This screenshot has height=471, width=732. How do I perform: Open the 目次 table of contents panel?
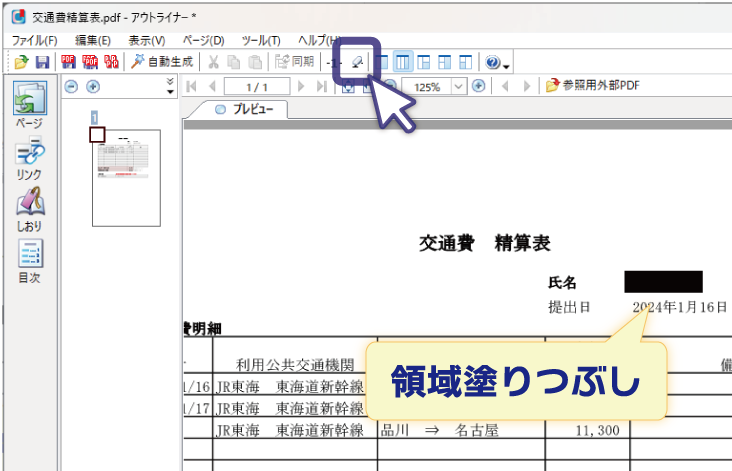point(29,262)
